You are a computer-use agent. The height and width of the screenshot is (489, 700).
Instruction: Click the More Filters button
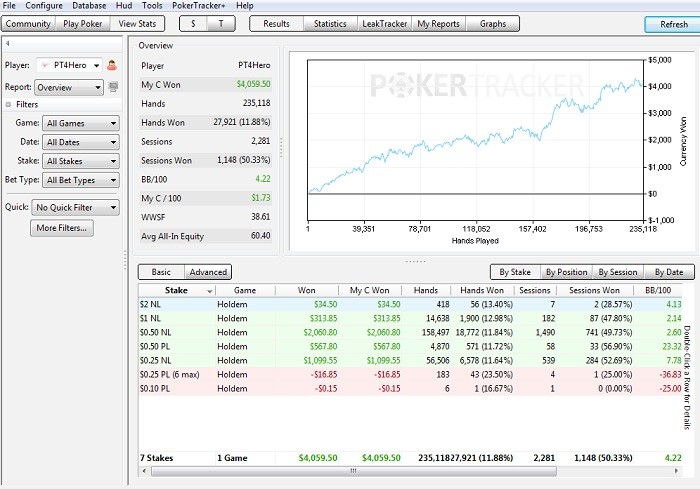tap(62, 228)
